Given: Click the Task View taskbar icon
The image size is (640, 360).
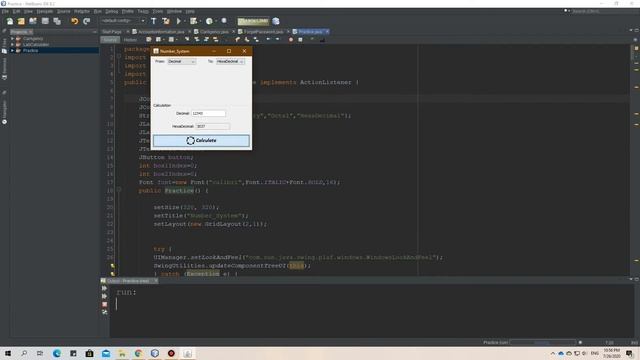Looking at the screenshot, I should [x=40, y=353].
